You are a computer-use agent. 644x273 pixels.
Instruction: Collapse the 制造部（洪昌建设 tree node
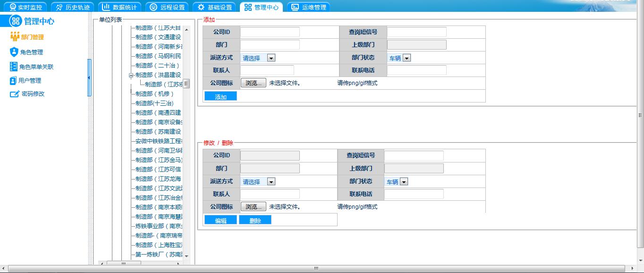pos(131,75)
